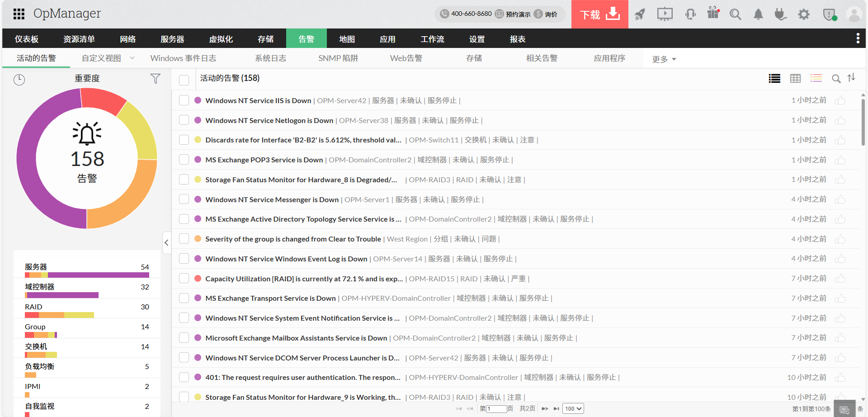Switch to the grid table view icon

[795, 79]
